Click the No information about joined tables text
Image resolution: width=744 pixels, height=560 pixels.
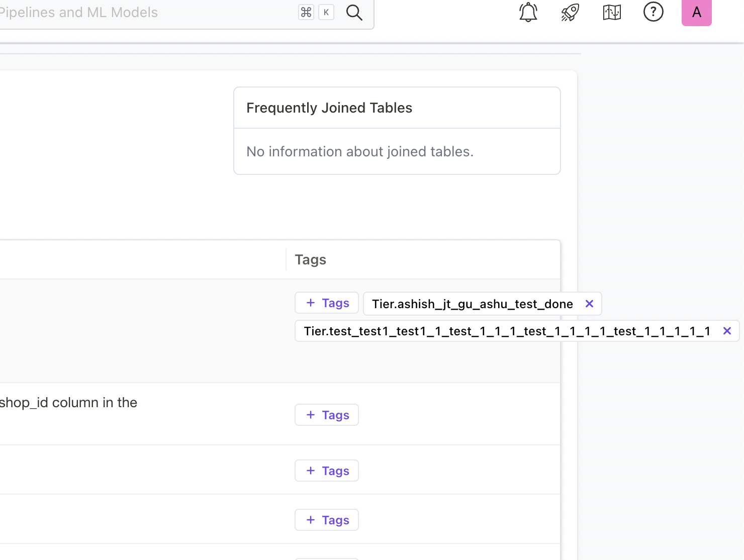(x=360, y=152)
